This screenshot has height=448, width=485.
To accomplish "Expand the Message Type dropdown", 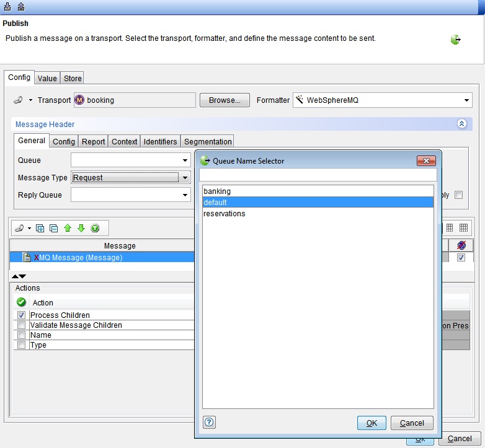I will (184, 178).
